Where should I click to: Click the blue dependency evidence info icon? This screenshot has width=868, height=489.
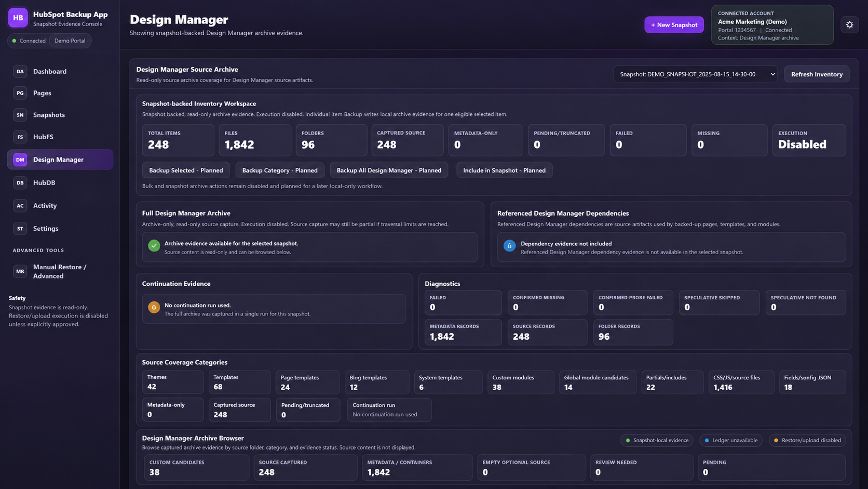pyautogui.click(x=509, y=246)
